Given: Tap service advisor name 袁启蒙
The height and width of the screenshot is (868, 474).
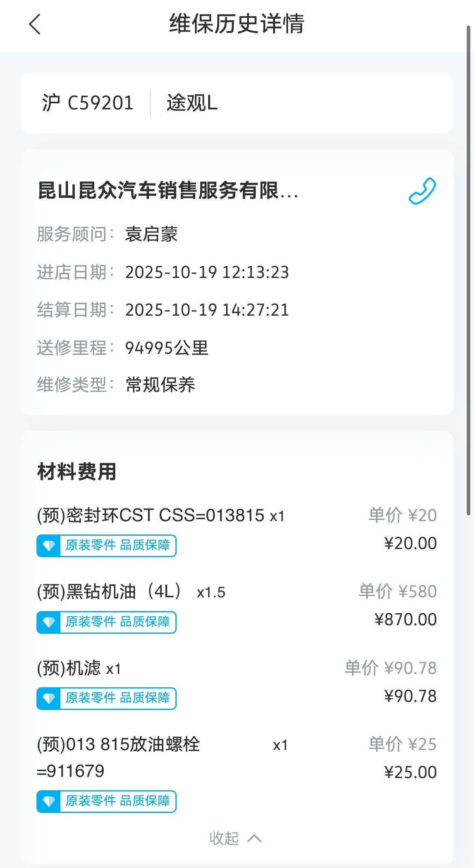Looking at the screenshot, I should [151, 234].
